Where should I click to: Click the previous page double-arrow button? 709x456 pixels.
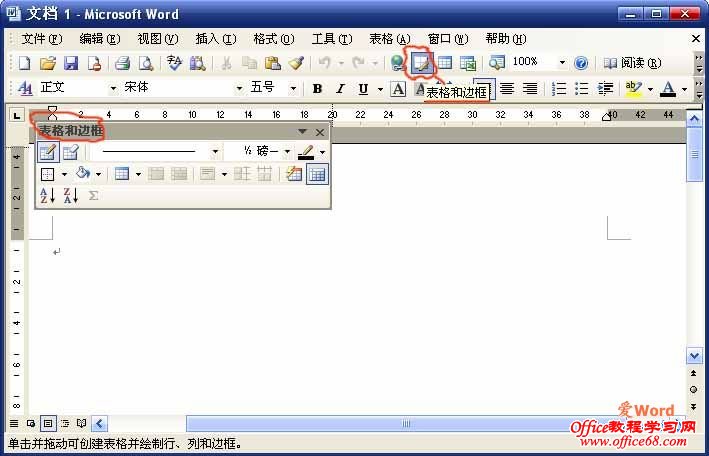[x=694, y=373]
